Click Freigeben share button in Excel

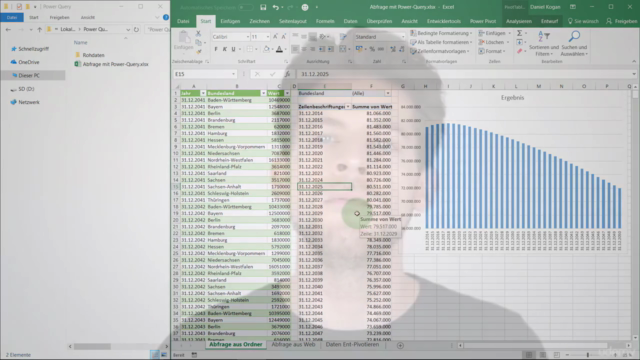(x=622, y=21)
